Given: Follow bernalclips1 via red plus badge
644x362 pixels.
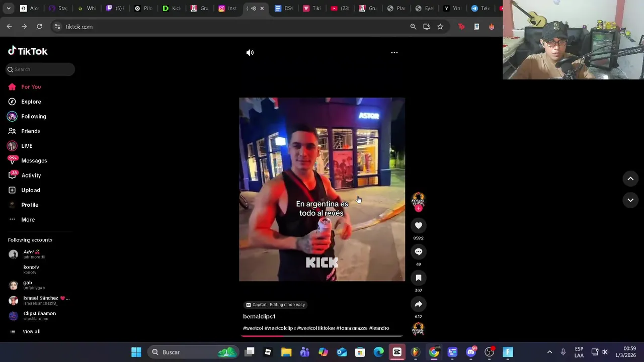Looking at the screenshot, I should point(418,208).
